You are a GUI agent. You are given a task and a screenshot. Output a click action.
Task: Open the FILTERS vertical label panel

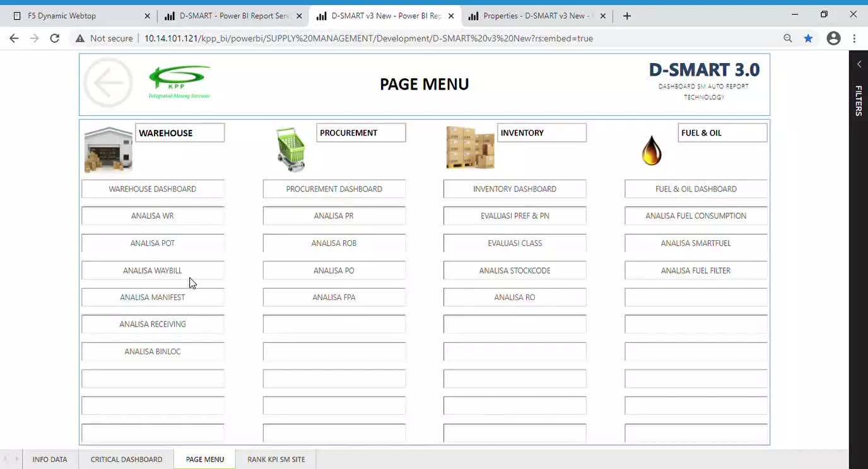click(859, 101)
